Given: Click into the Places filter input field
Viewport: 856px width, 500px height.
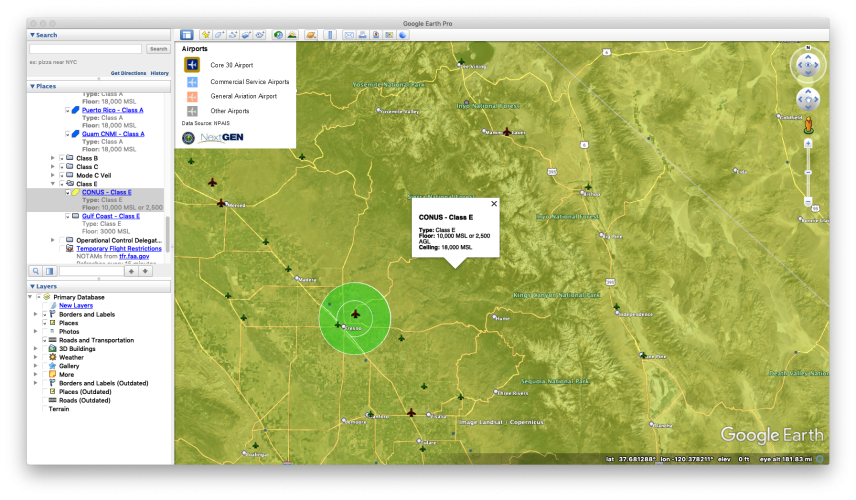Looking at the screenshot, I should (91, 271).
